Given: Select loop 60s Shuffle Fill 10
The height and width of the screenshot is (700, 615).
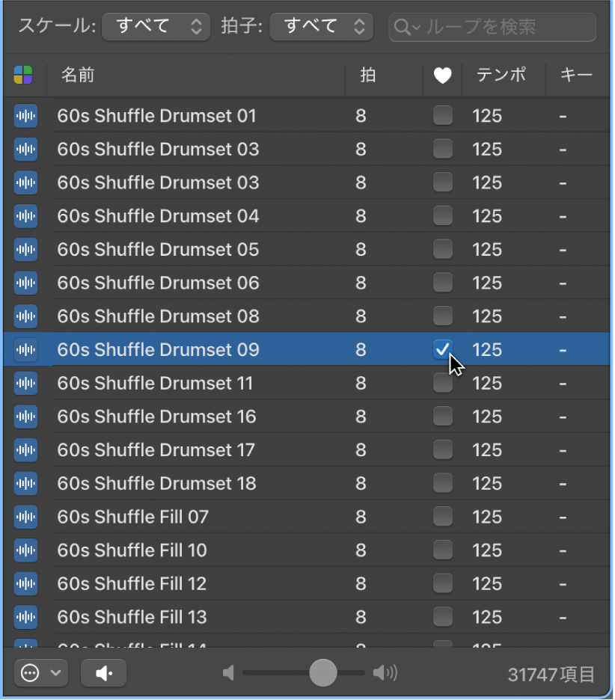Looking at the screenshot, I should pyautogui.click(x=132, y=550).
